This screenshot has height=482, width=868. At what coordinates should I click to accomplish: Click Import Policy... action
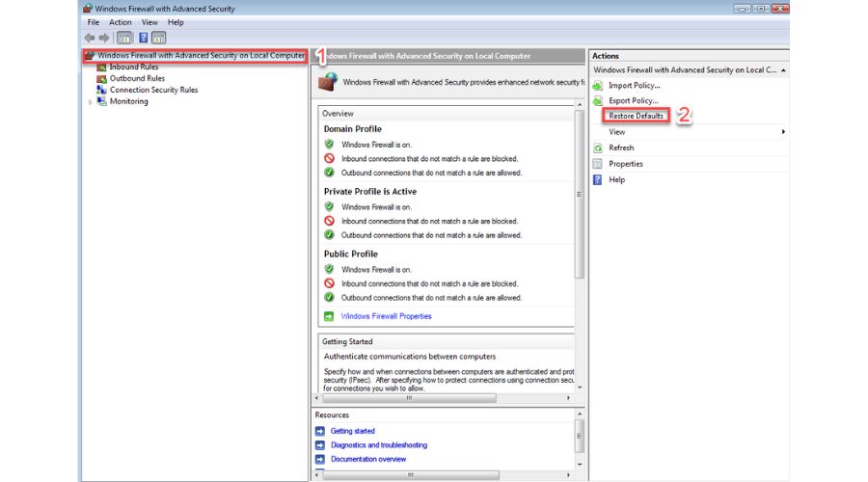click(x=635, y=85)
